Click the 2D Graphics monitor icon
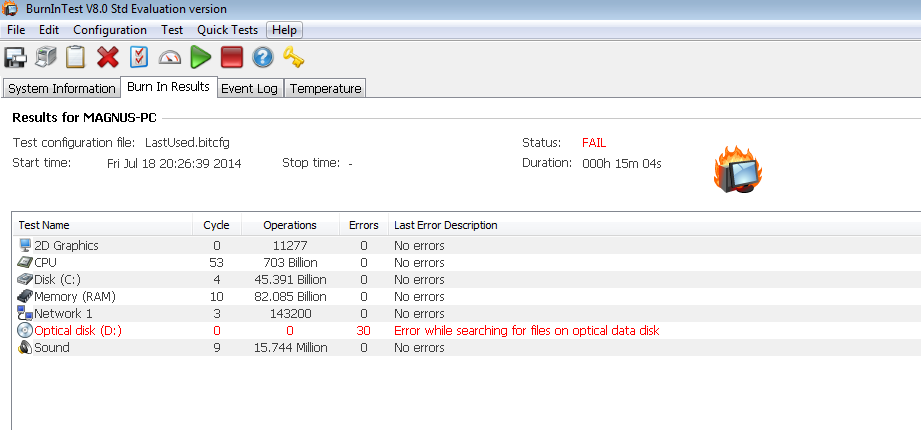 click(x=25, y=246)
